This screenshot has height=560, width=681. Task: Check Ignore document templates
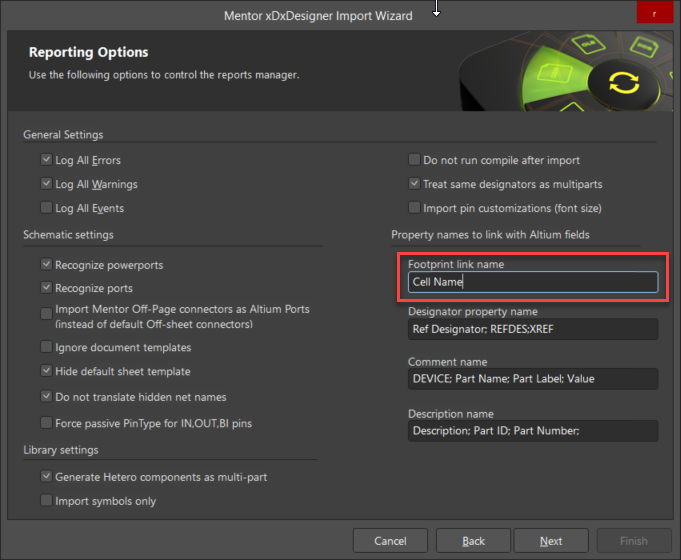click(46, 347)
